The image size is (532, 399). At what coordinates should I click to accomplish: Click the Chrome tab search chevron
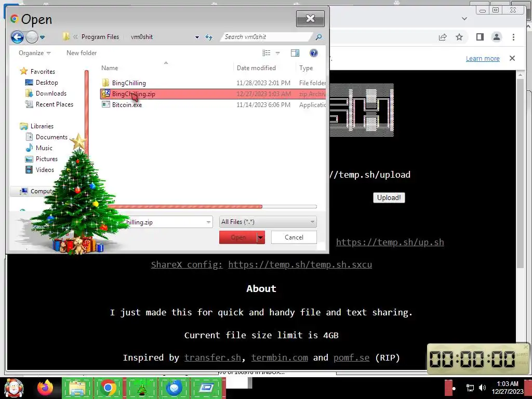[x=464, y=19]
